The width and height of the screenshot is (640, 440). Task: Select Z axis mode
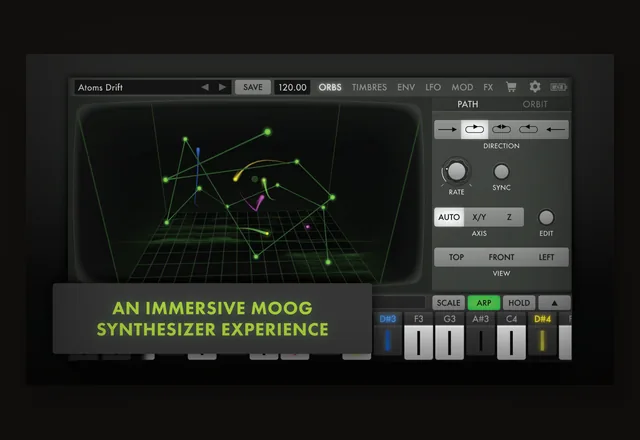click(x=509, y=217)
